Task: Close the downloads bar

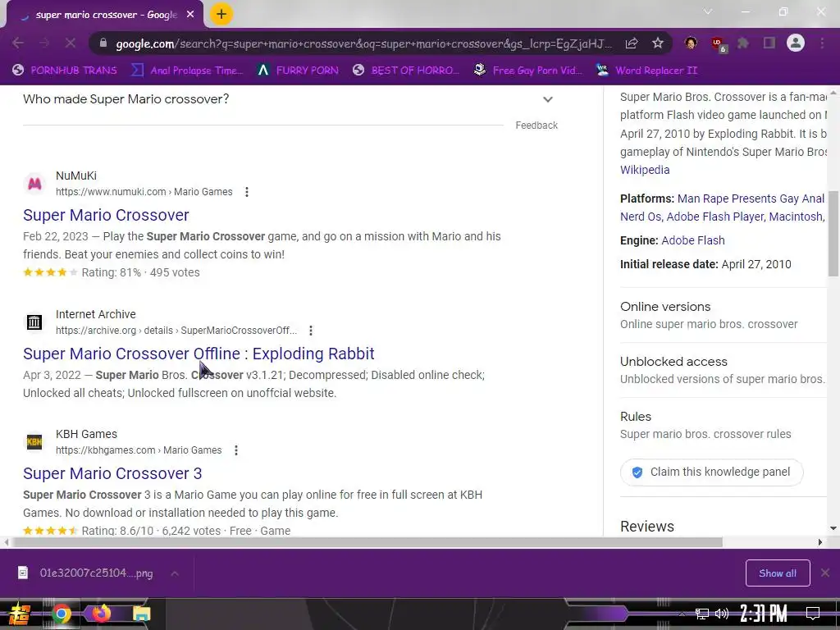Action: coord(825,573)
